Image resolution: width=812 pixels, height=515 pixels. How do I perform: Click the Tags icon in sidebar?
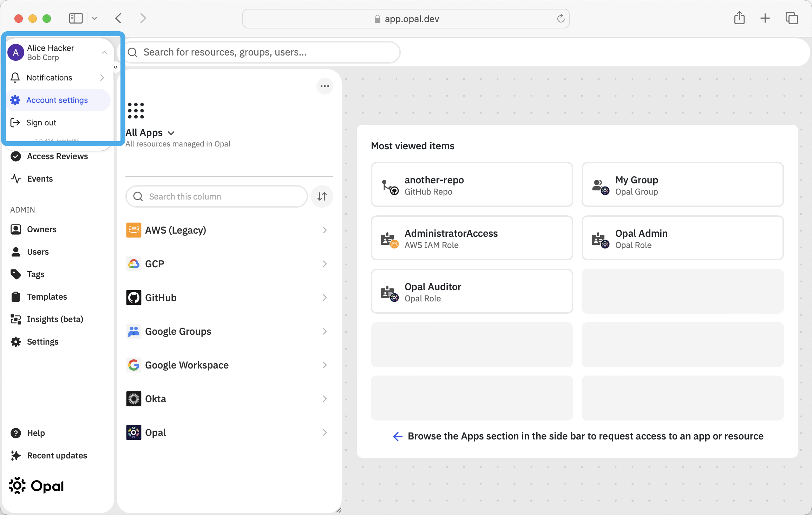click(x=16, y=274)
